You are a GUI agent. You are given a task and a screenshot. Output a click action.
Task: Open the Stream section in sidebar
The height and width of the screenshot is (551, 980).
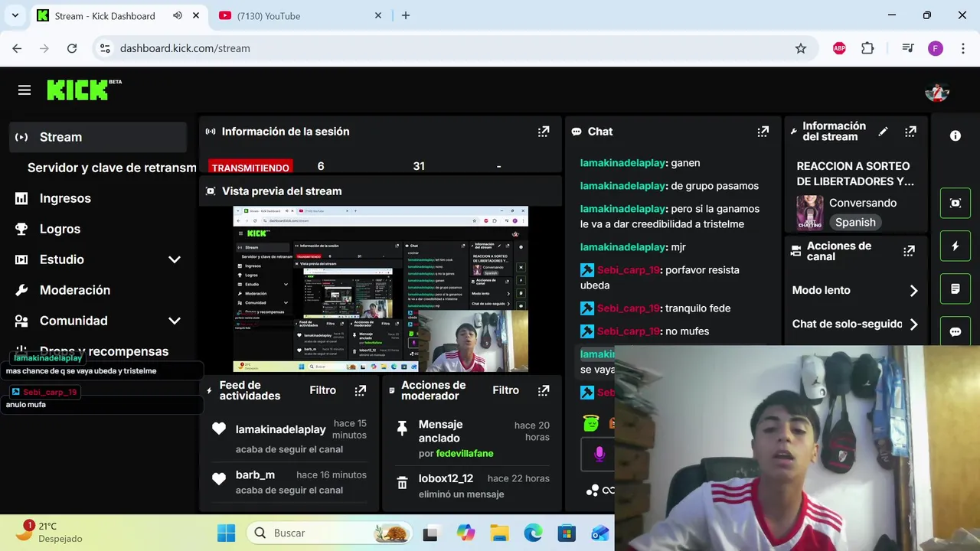(98, 137)
